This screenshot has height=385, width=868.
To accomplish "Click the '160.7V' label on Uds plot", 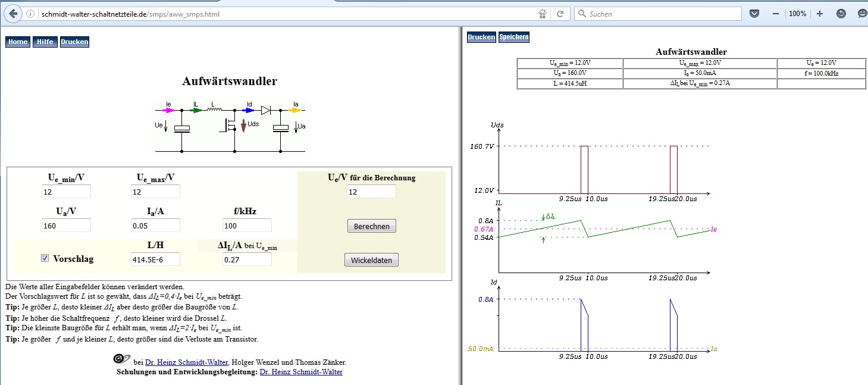I will pos(482,146).
